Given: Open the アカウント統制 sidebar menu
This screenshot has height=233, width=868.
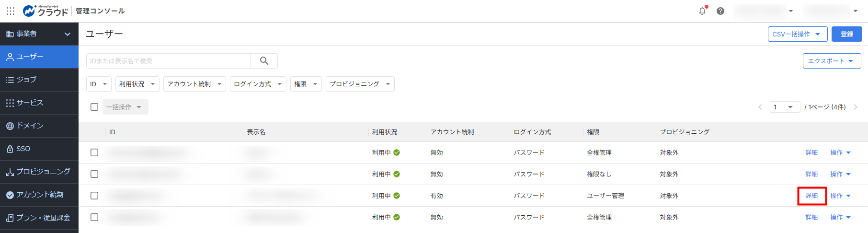Looking at the screenshot, I should pyautogui.click(x=39, y=195).
